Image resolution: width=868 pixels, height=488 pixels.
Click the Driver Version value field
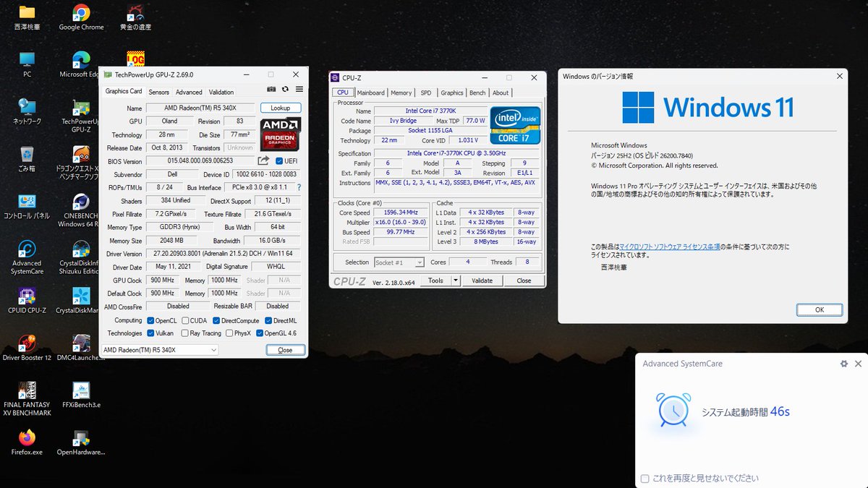223,254
